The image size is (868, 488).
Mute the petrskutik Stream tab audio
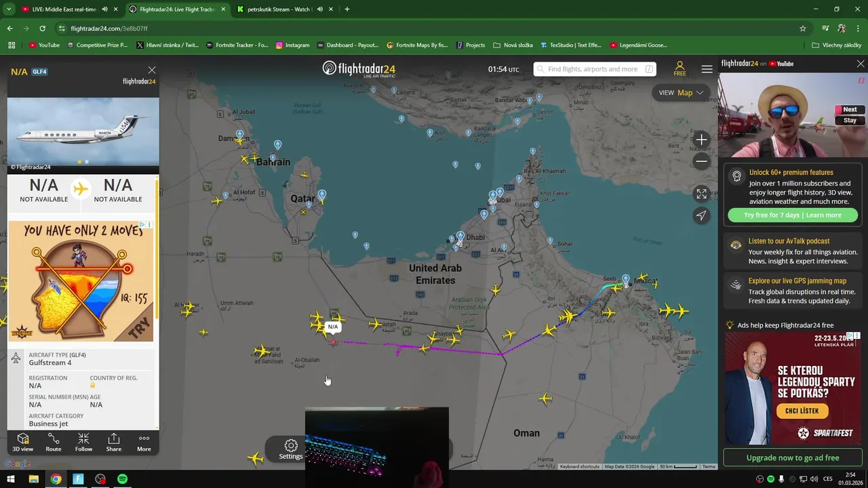pos(320,9)
